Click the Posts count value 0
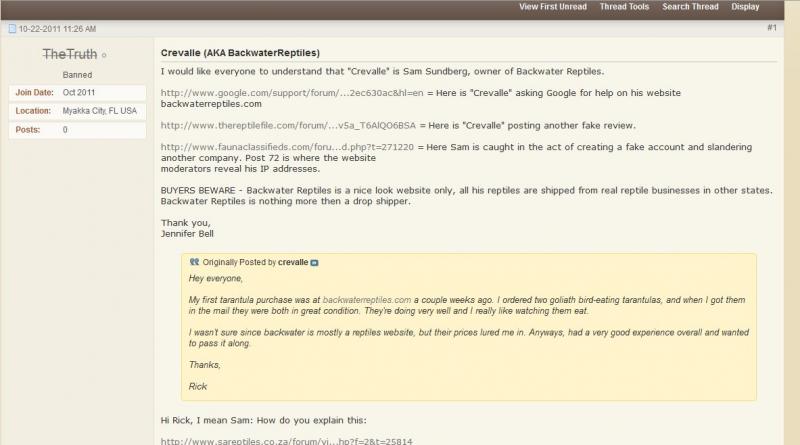 point(65,130)
